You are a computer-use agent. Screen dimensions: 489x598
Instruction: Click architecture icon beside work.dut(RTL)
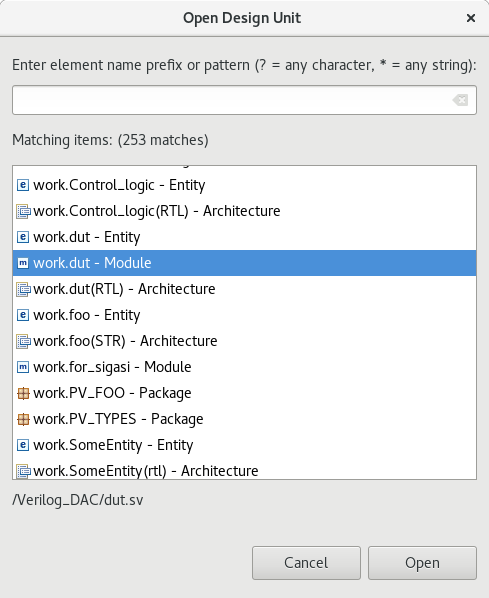(23, 289)
